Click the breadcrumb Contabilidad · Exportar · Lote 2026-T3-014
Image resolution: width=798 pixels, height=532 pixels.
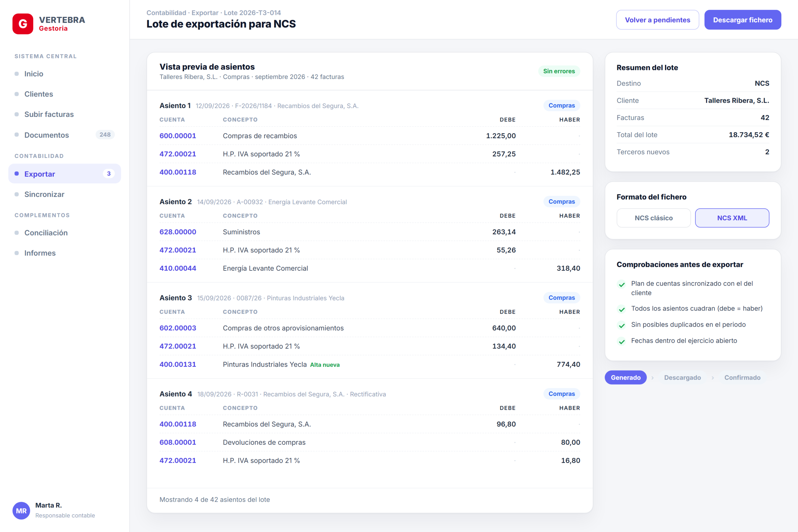(x=214, y=12)
